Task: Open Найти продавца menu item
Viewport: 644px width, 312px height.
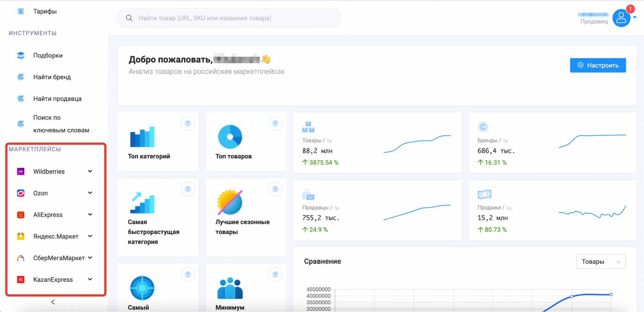Action: click(x=57, y=99)
